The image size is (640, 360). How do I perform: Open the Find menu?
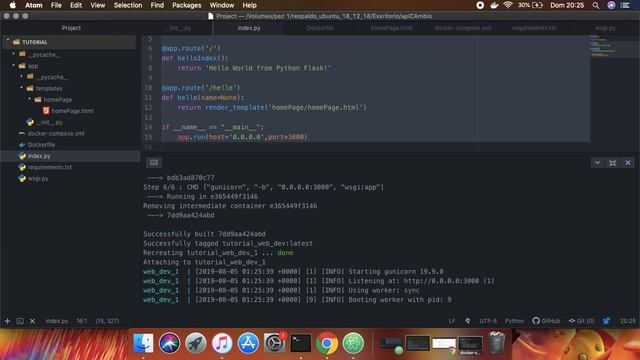[x=157, y=5]
